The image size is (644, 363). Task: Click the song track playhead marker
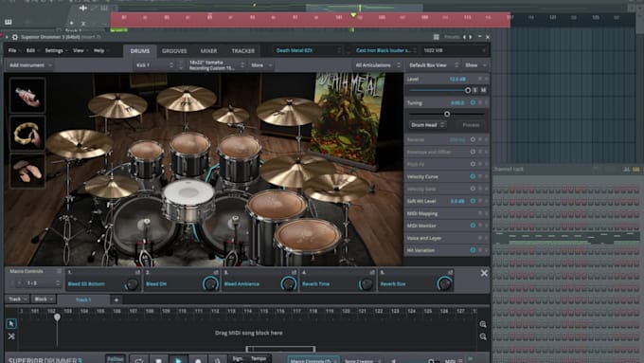[57, 317]
